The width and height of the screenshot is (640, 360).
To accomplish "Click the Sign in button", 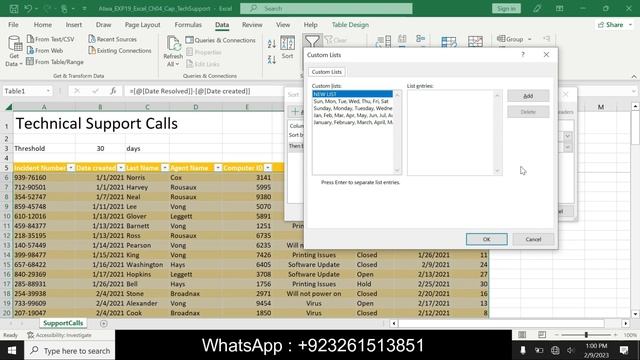I will (506, 8).
